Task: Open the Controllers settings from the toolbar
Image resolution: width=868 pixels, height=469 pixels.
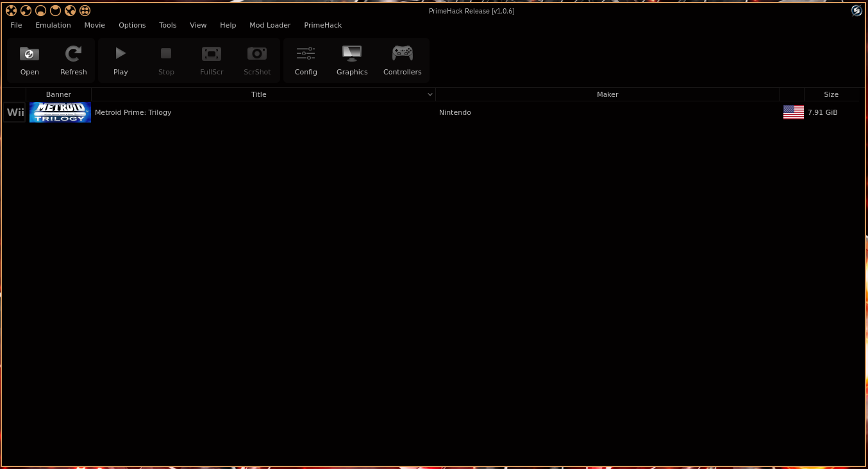Action: click(x=403, y=60)
